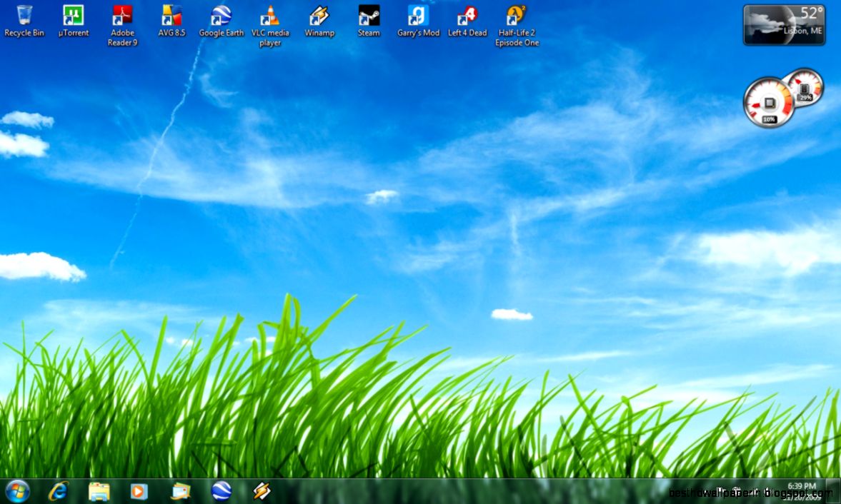Open the Recycle Bin

24,16
